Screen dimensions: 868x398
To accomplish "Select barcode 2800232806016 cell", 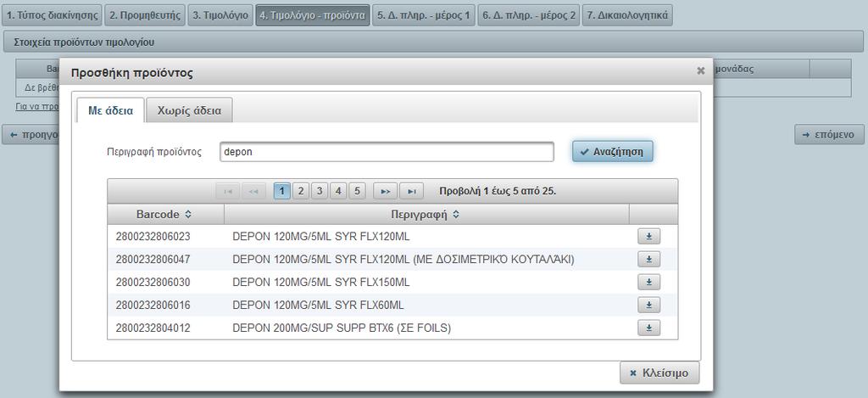I will [x=153, y=306].
